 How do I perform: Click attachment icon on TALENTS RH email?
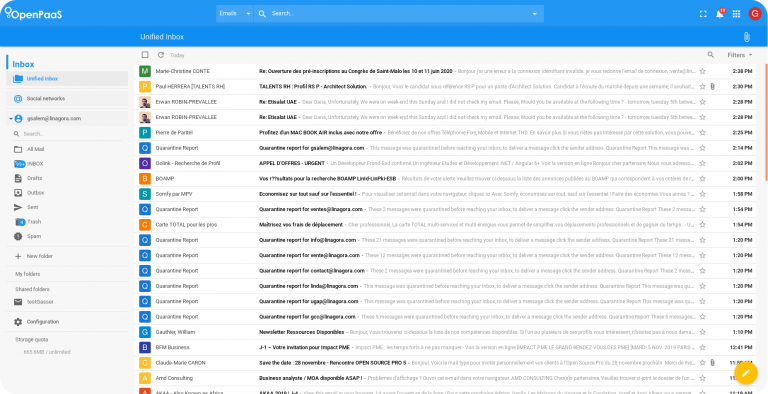click(x=713, y=86)
